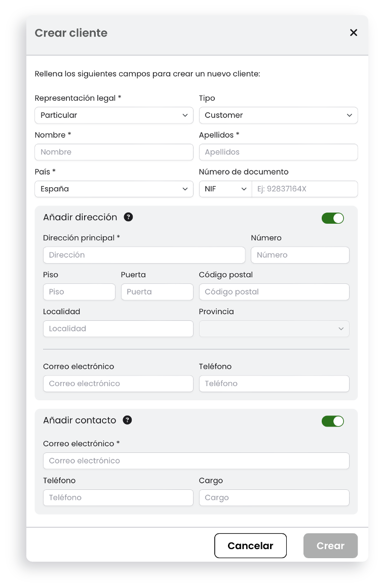Disable the Añadir dirección toggle
383x588 pixels.
[x=333, y=218]
